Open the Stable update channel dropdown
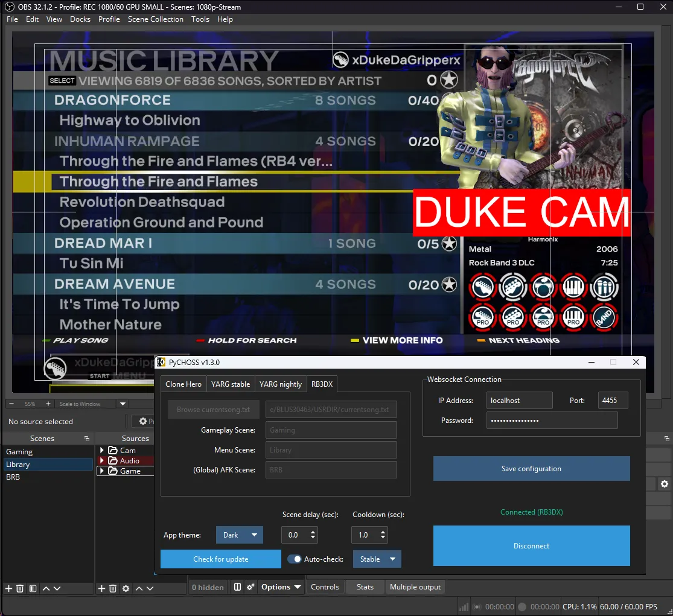This screenshot has height=616, width=673. [377, 559]
